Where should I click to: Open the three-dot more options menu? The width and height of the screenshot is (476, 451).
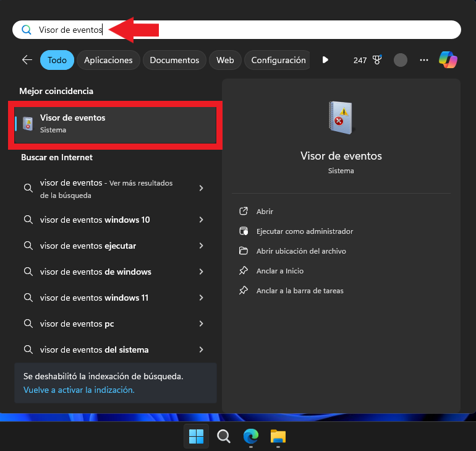[424, 60]
